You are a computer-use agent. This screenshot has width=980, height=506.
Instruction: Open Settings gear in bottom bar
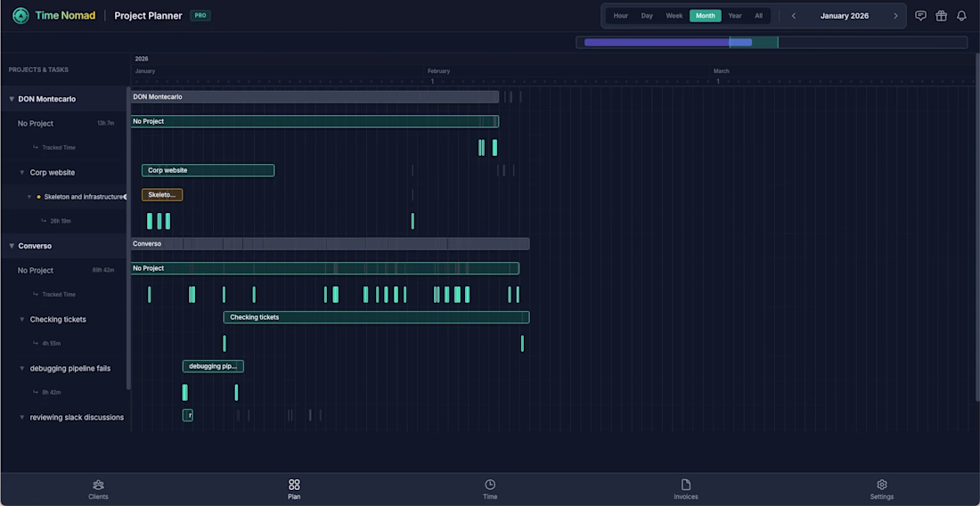coord(881,489)
